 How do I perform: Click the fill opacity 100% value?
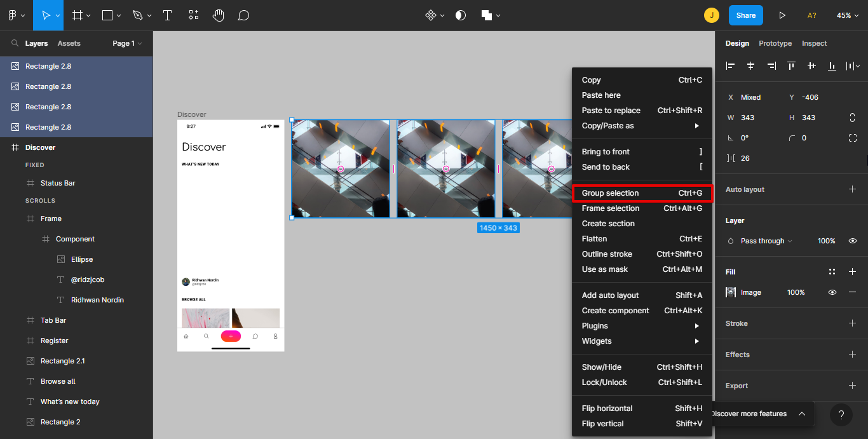click(x=796, y=292)
